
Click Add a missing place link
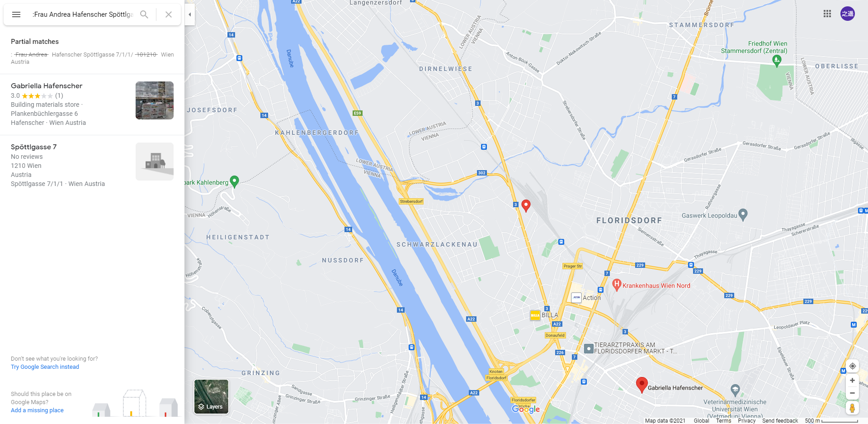pyautogui.click(x=37, y=410)
